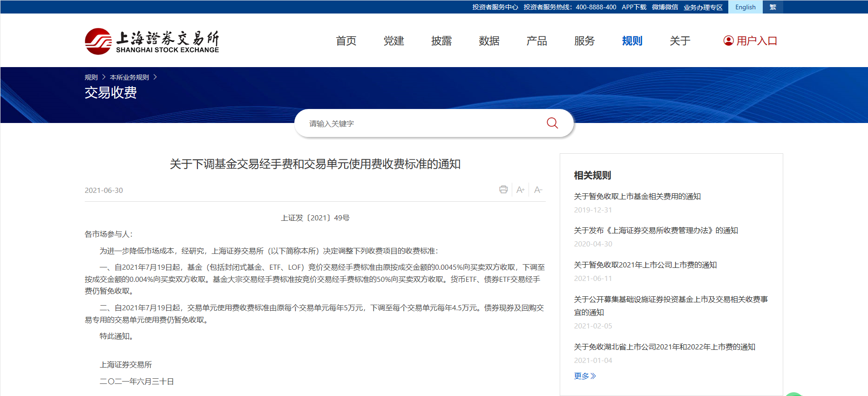Screen dimensions: 868x396
Task: Open the 规则 navigation menu
Action: [x=632, y=41]
